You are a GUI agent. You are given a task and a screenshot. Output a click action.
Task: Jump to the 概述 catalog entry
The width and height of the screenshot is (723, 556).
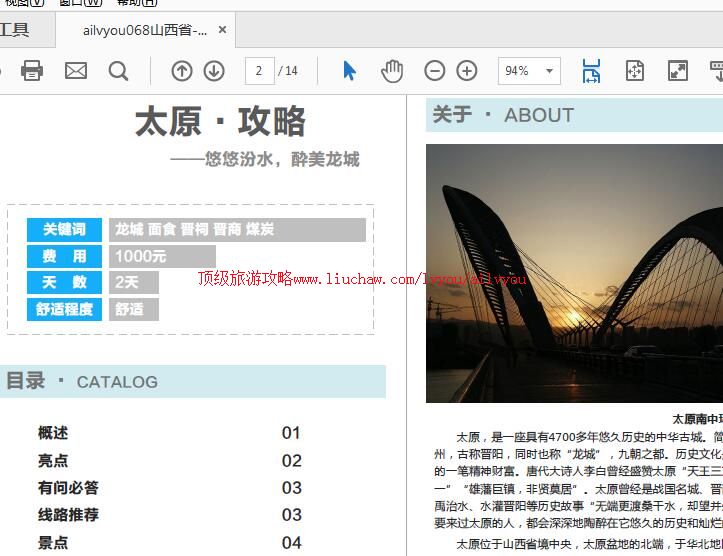[x=53, y=433]
